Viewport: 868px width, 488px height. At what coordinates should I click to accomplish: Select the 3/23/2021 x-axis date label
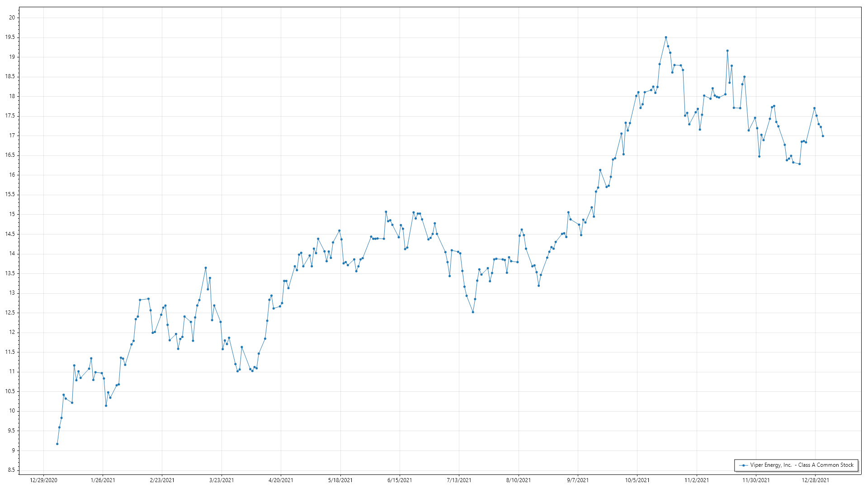pos(222,480)
